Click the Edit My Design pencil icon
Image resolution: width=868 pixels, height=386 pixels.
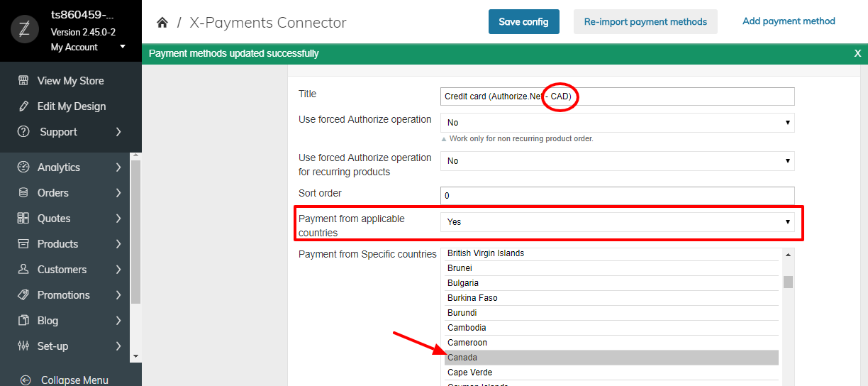(x=23, y=106)
